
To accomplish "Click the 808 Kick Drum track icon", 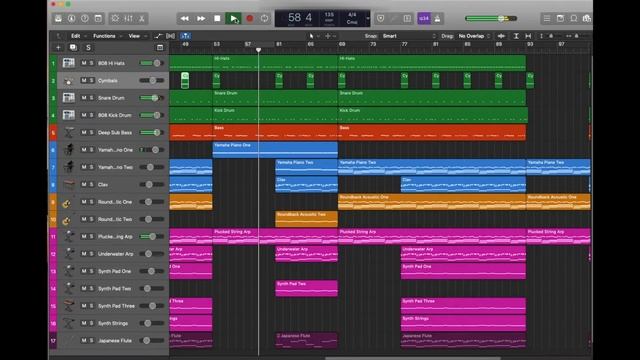I will pos(69,115).
